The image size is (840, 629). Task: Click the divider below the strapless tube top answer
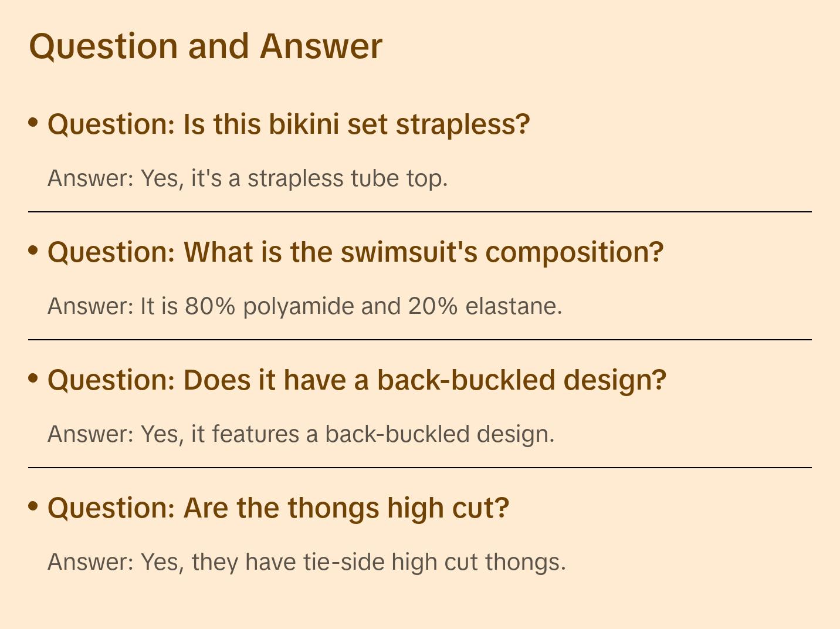tap(419, 212)
